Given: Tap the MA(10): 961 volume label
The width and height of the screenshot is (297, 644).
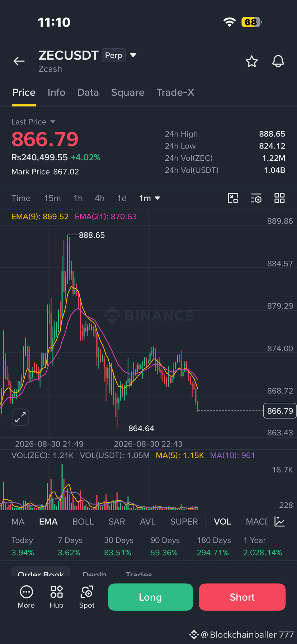Looking at the screenshot, I should point(232,455).
